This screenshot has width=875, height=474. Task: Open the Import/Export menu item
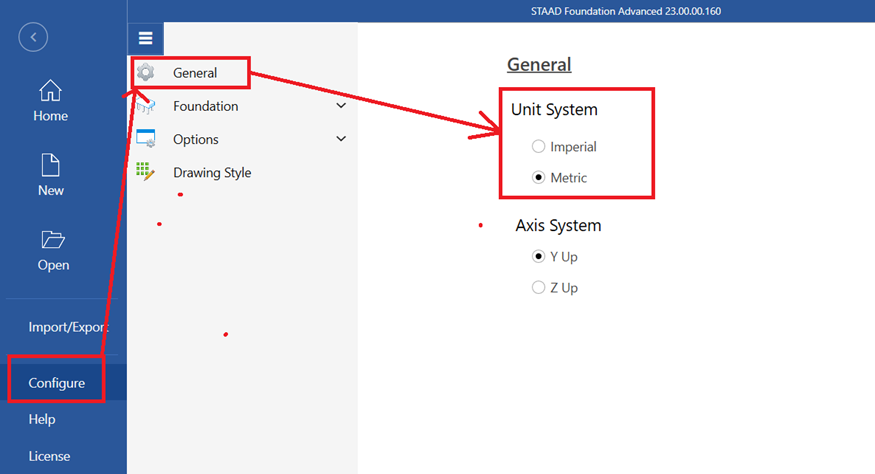tap(68, 327)
